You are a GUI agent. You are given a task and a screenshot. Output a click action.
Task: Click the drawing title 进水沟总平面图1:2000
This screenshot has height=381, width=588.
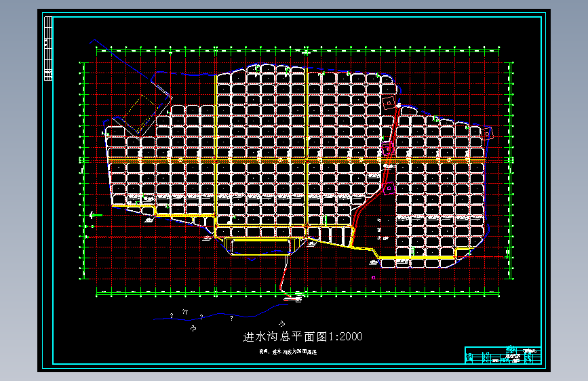tap(302, 336)
